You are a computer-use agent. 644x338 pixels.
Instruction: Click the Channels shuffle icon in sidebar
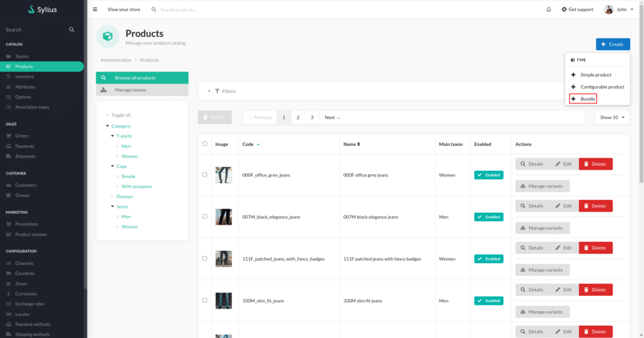point(9,263)
